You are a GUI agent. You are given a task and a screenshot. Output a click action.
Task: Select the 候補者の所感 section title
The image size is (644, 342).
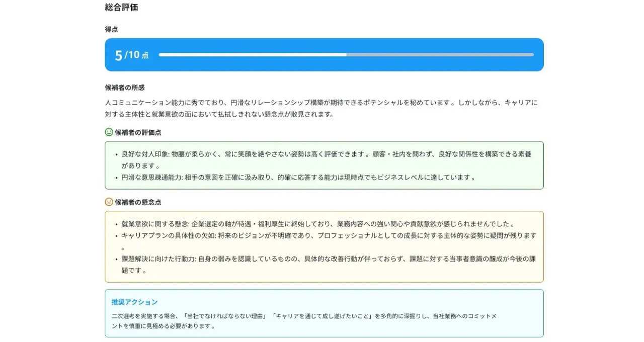coord(121,87)
